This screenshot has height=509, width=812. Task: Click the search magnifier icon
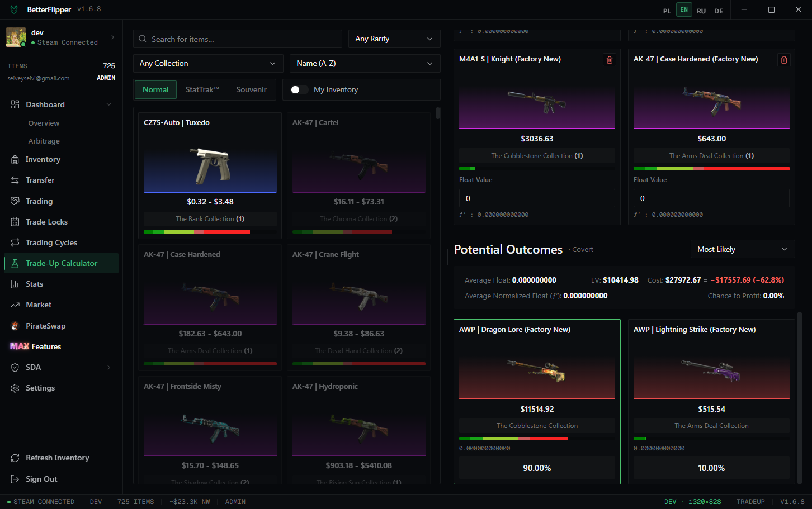(x=143, y=39)
